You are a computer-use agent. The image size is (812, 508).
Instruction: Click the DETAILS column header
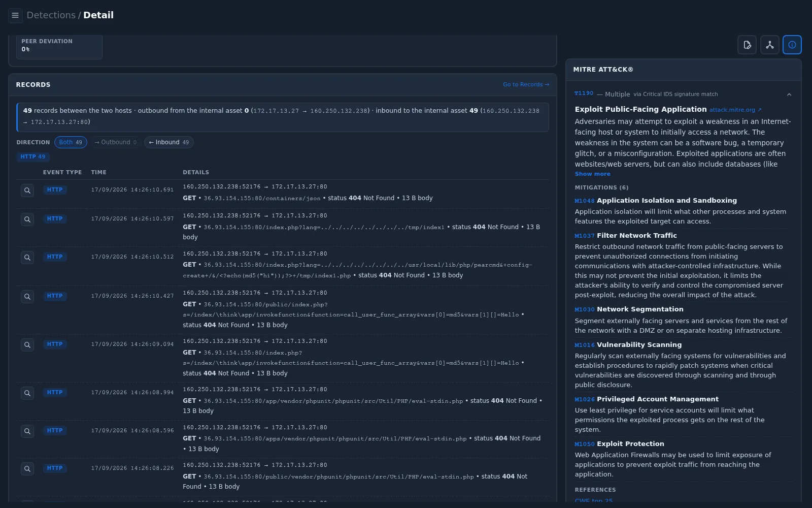click(196, 173)
